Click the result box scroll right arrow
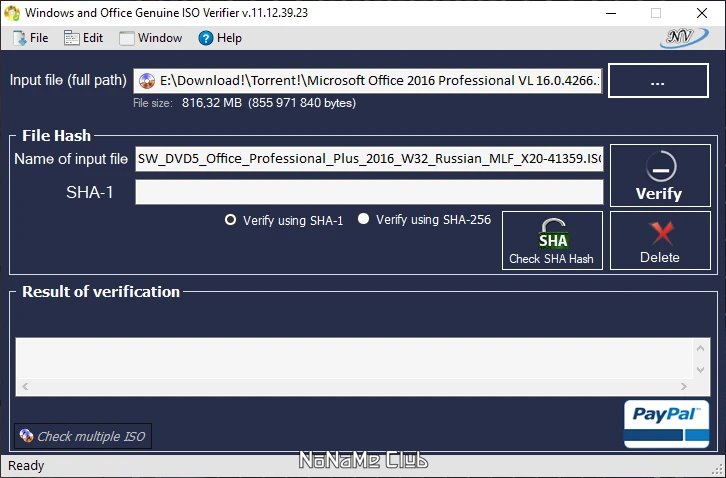 point(684,387)
